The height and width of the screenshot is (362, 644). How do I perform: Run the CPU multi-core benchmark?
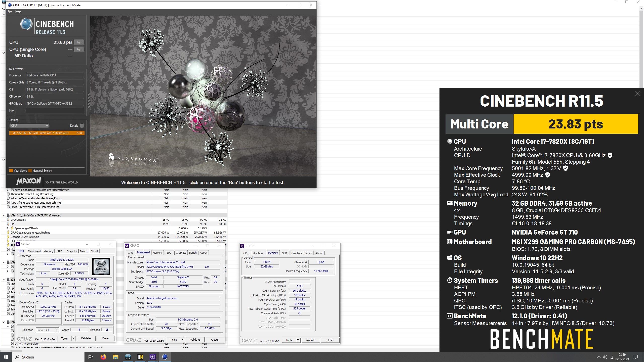(79, 42)
